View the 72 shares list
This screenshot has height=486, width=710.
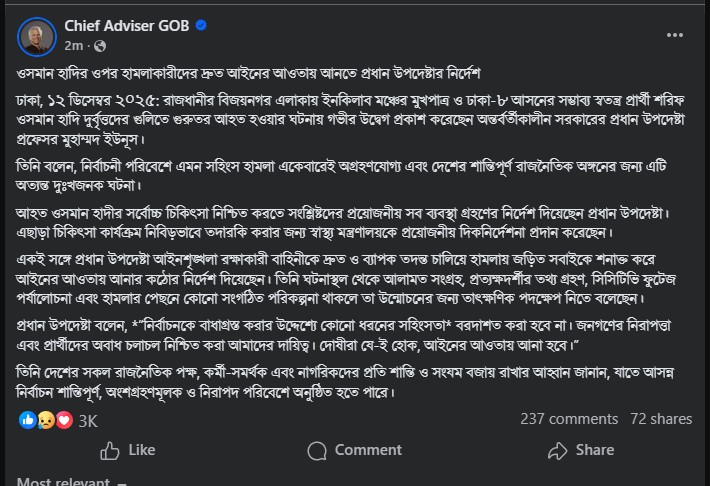pos(662,420)
